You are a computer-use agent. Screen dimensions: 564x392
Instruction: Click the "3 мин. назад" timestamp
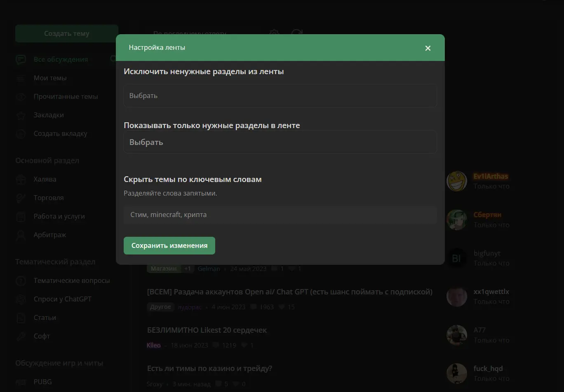191,384
